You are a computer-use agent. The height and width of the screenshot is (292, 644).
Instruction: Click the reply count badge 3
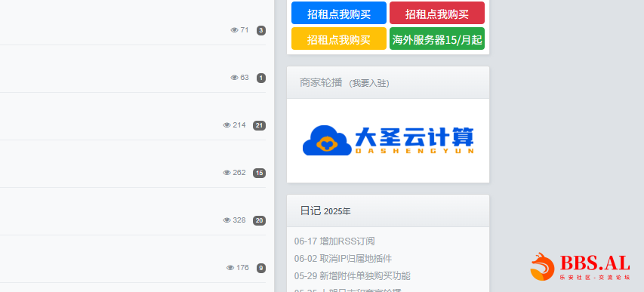coord(261,30)
